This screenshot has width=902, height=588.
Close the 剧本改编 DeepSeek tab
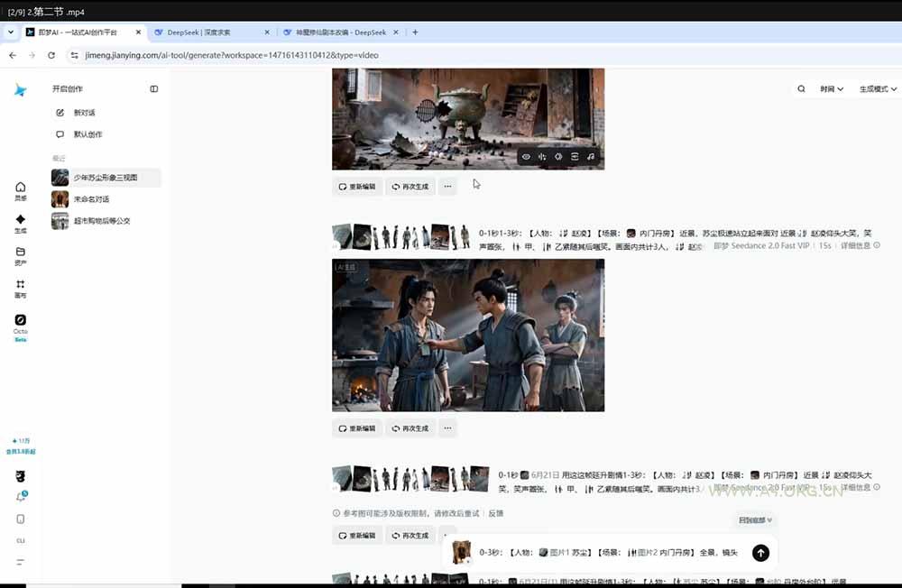[396, 32]
